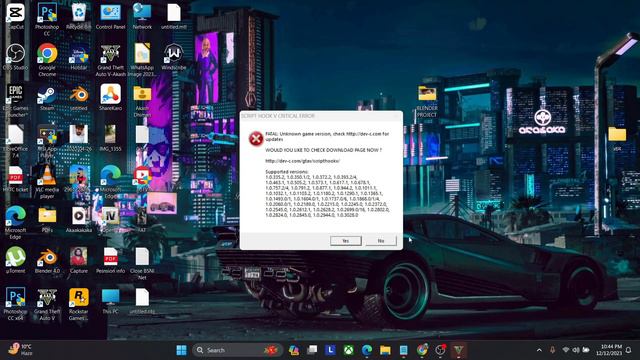
Task: Select the ShareKaro desktop shortcut
Action: tap(110, 98)
